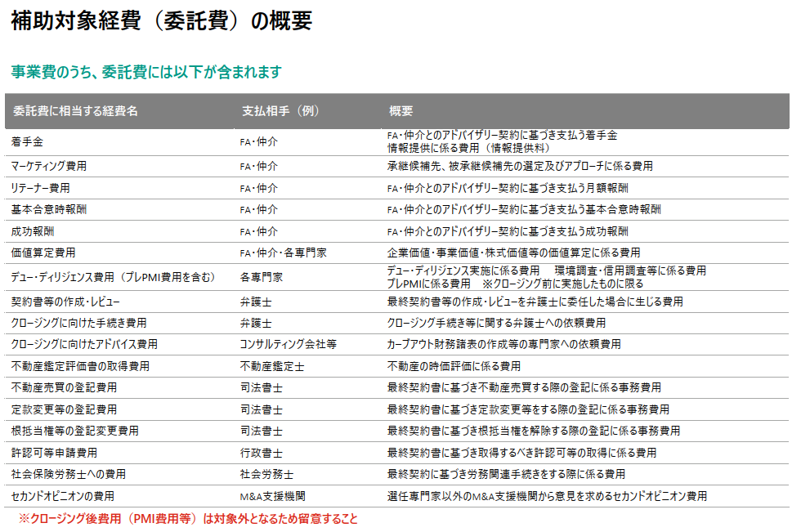Image resolution: width=801 pixels, height=532 pixels.
Task: Click description 選任専門家以外のM&A支援機関から意見を求めるセカンドオピニオン費用
Action: 547,497
